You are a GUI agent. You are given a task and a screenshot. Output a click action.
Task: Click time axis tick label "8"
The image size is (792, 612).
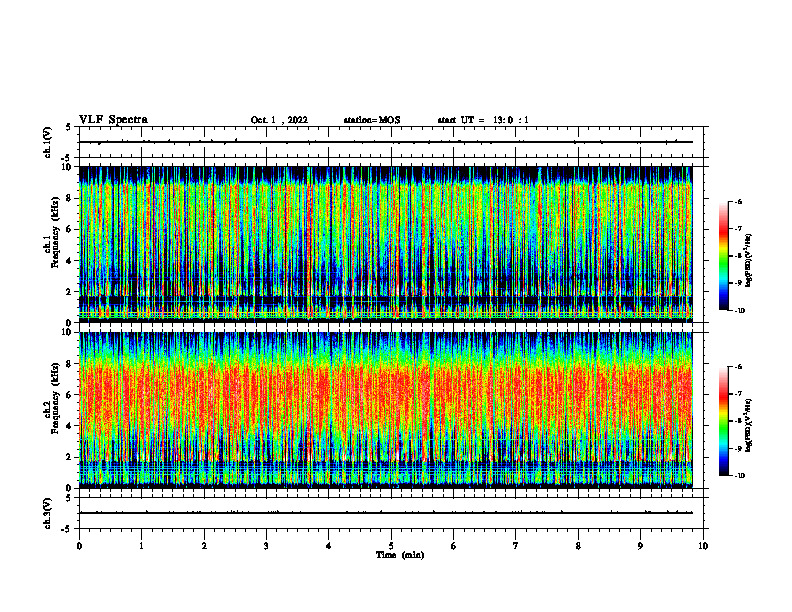coord(578,546)
